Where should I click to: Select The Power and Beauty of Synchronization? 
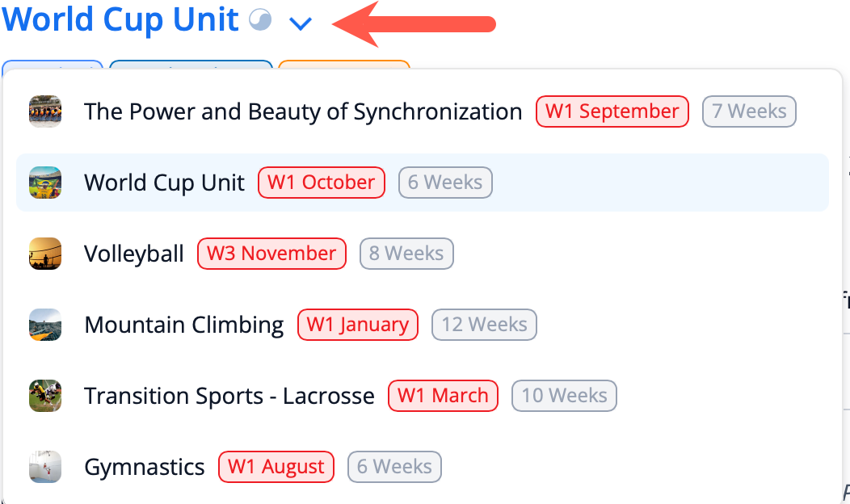click(303, 111)
